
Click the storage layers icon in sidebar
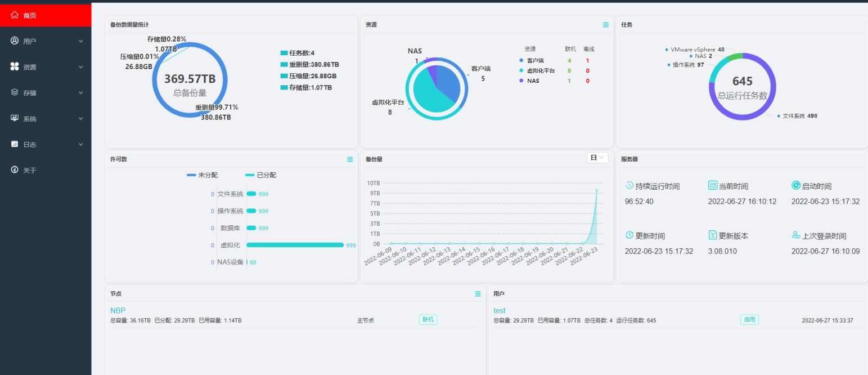15,92
